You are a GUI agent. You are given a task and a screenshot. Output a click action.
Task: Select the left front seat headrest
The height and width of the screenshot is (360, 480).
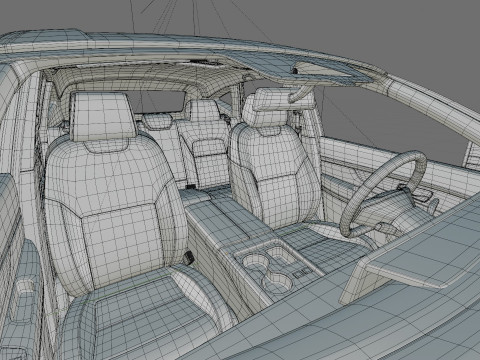point(103,116)
